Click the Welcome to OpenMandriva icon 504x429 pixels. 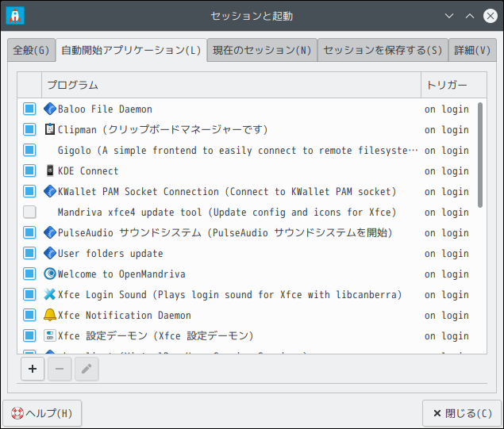tap(50, 274)
